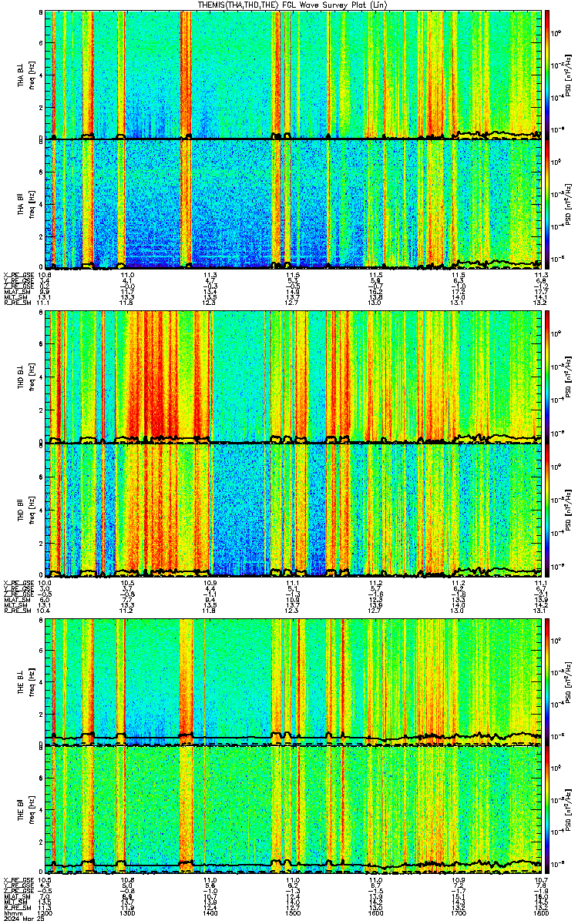Click the THE B-parallel freq [Hz] axis label
The width and height of the screenshot is (578, 924).
[32, 811]
